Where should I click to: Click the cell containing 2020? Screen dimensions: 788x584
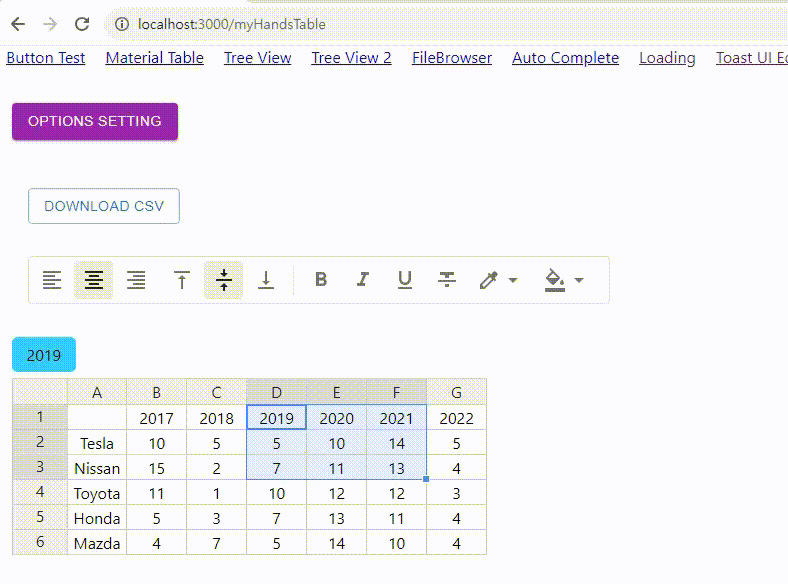(x=337, y=418)
